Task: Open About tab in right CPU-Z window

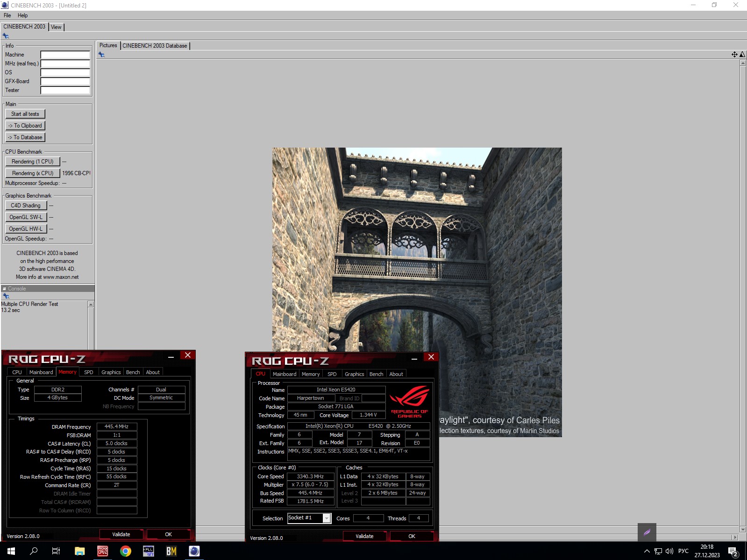Action: tap(396, 374)
